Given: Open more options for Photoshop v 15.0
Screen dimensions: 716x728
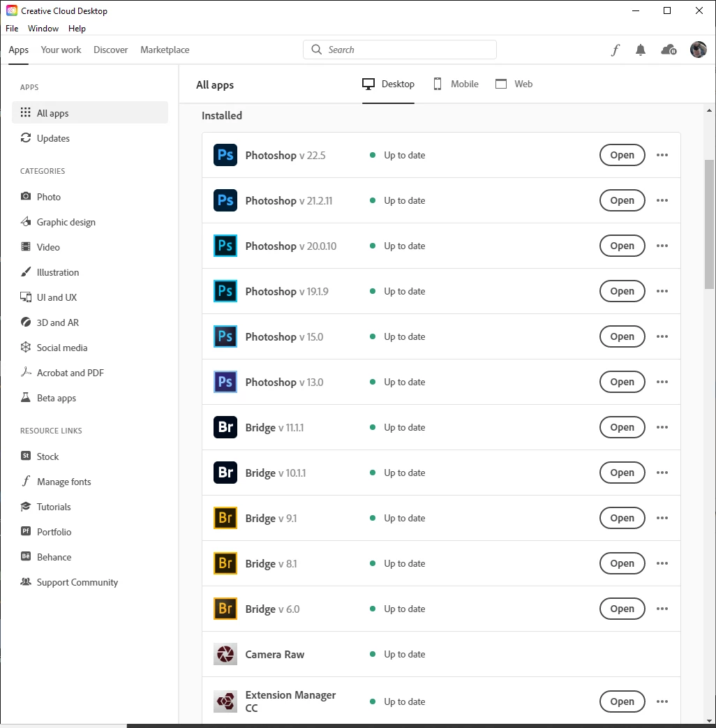Looking at the screenshot, I should [x=662, y=336].
